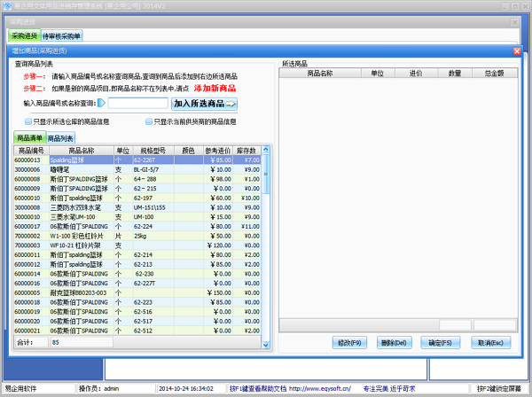Select product row 60000008
Image resolution: width=532 pixels, height=397 pixels.
click(137, 179)
